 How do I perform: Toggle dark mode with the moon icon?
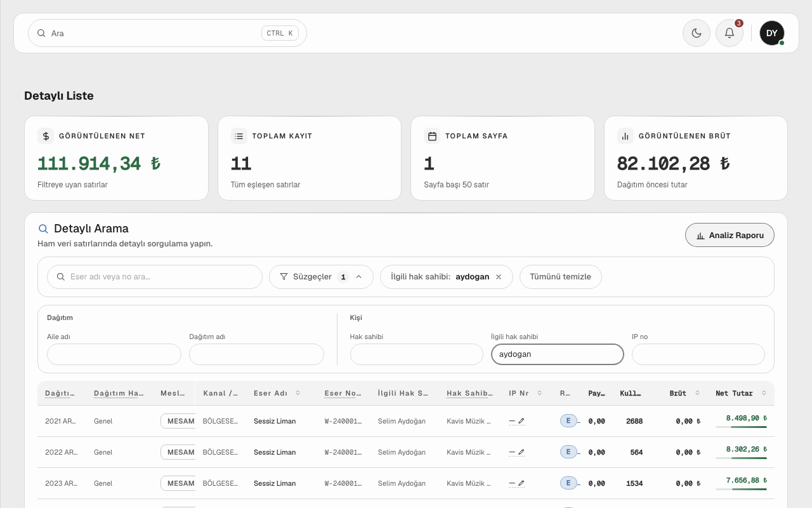pyautogui.click(x=697, y=33)
